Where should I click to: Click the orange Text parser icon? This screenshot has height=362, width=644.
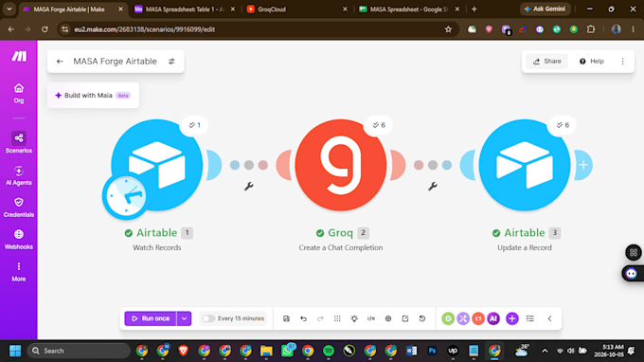click(x=478, y=318)
